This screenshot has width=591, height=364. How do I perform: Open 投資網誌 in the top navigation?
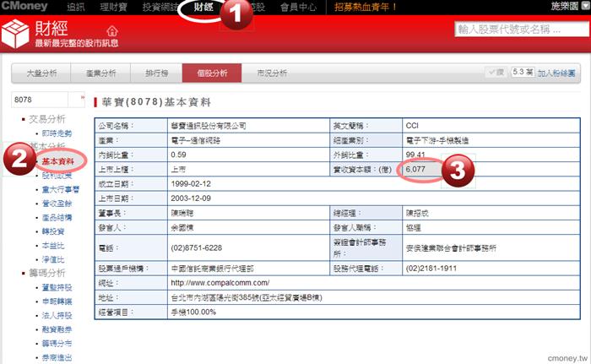tap(160, 7)
